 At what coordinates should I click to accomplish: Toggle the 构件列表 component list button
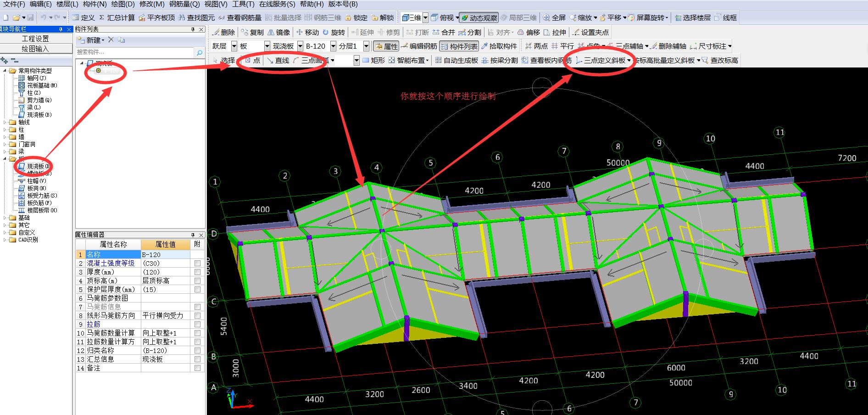pos(459,46)
